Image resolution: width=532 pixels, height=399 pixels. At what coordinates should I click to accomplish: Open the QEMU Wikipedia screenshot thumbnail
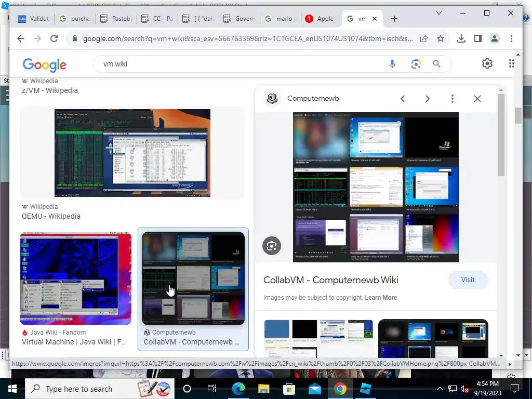[132, 153]
